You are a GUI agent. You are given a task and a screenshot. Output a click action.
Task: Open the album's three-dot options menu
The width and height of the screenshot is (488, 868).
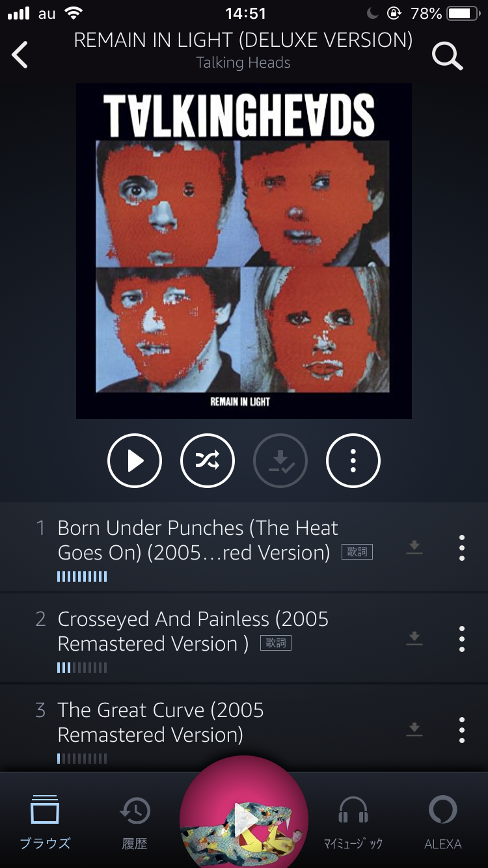pyautogui.click(x=353, y=461)
